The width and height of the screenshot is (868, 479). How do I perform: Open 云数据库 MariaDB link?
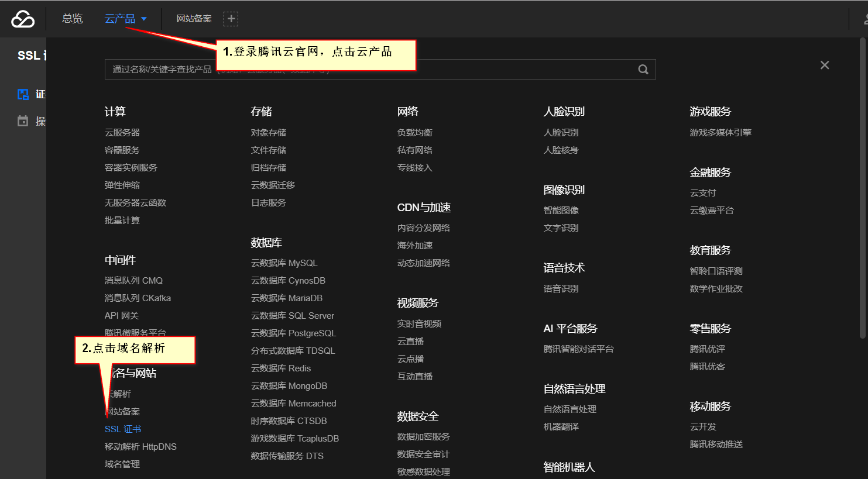[x=287, y=298]
